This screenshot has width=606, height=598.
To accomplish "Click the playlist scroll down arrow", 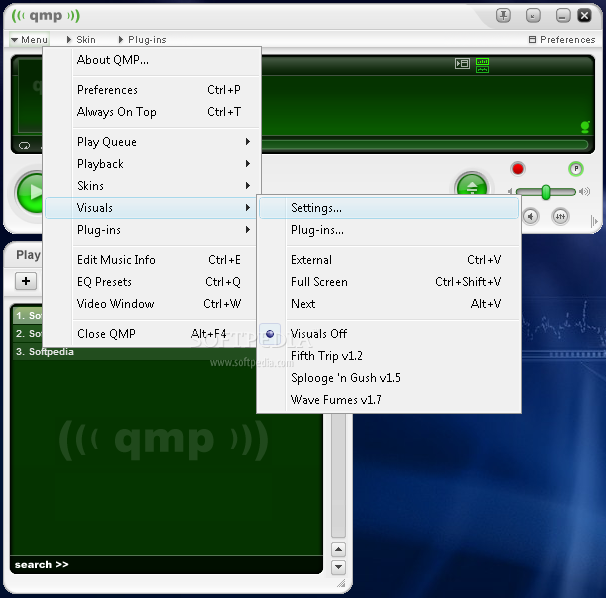I will click(338, 567).
